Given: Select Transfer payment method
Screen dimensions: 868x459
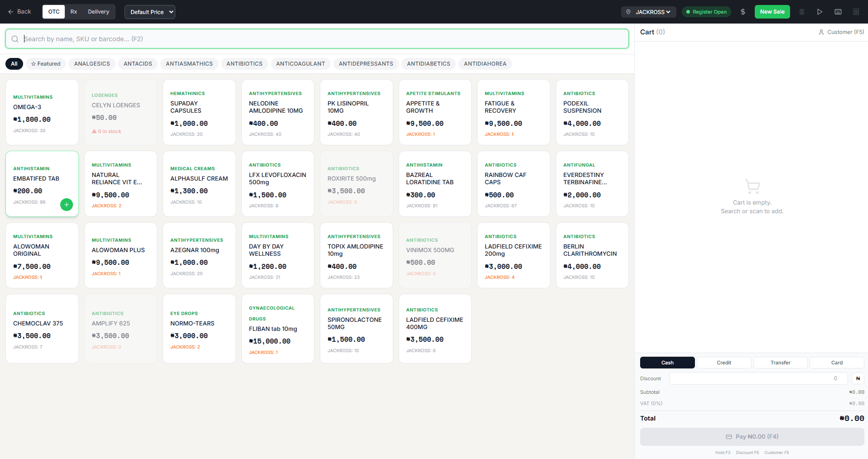Looking at the screenshot, I should 781,363.
